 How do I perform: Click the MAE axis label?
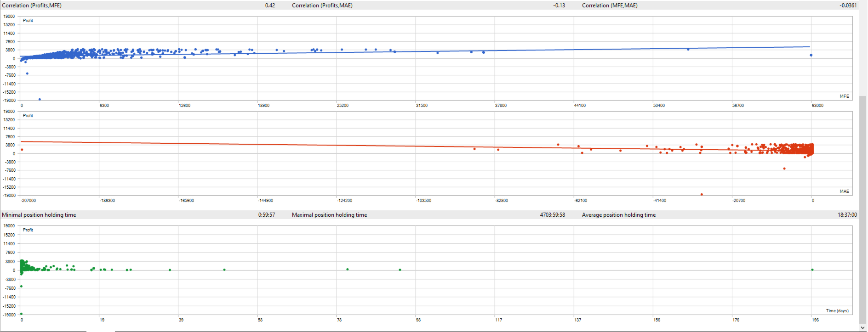845,191
